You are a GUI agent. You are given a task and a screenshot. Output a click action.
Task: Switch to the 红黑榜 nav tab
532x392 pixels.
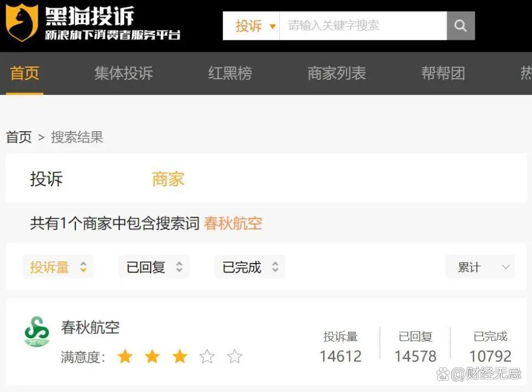click(x=230, y=73)
